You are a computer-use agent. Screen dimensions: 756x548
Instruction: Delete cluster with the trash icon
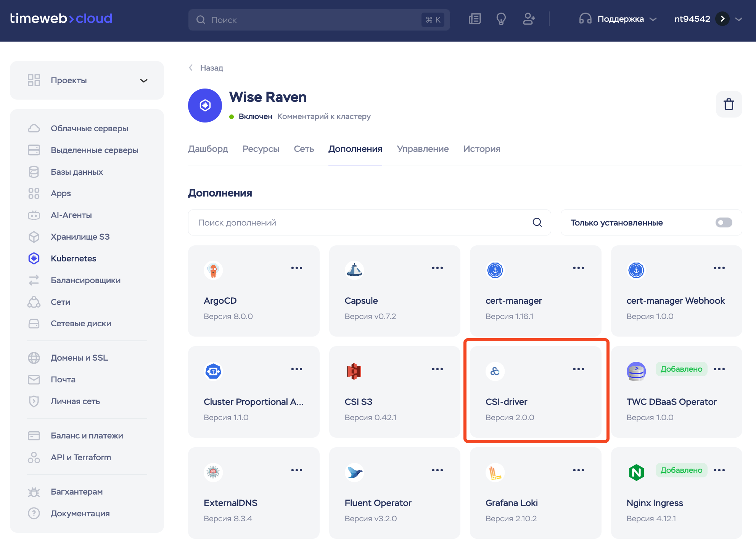tap(729, 104)
